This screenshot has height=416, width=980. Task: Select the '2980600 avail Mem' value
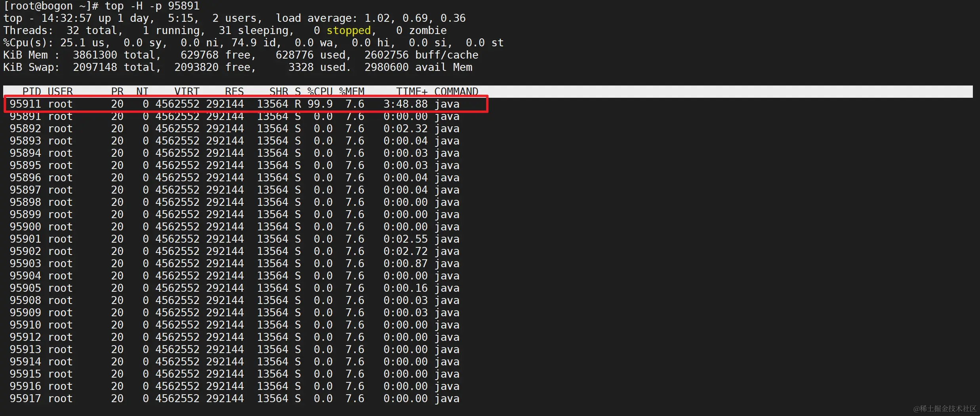coord(418,67)
